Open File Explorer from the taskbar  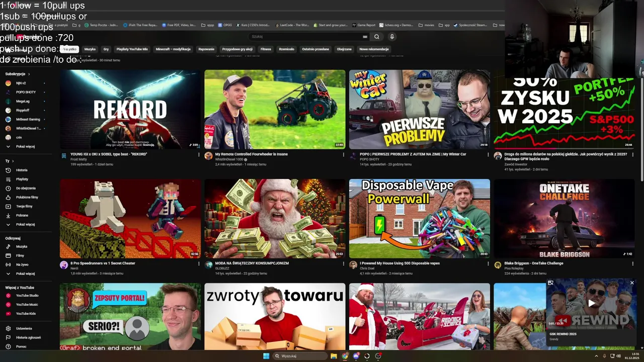pos(334,356)
